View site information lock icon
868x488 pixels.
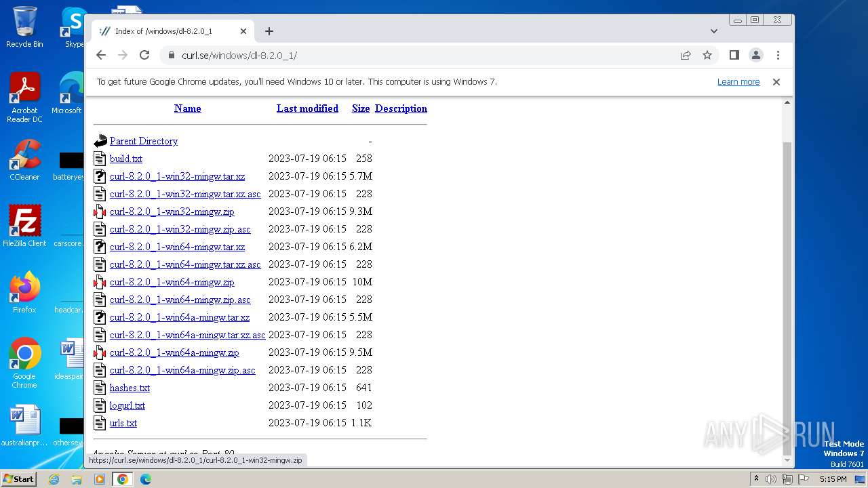pos(171,55)
